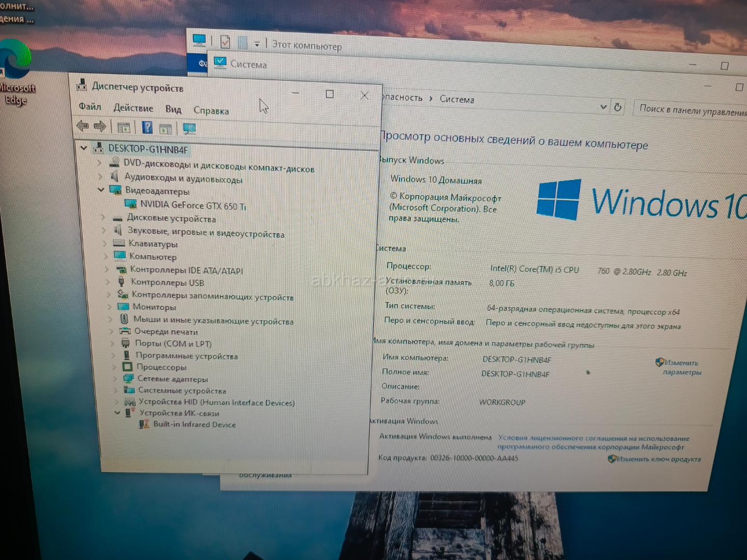Expand the Сетевые адаптеры category
Viewport: 747px width, 560px height.
[x=115, y=379]
